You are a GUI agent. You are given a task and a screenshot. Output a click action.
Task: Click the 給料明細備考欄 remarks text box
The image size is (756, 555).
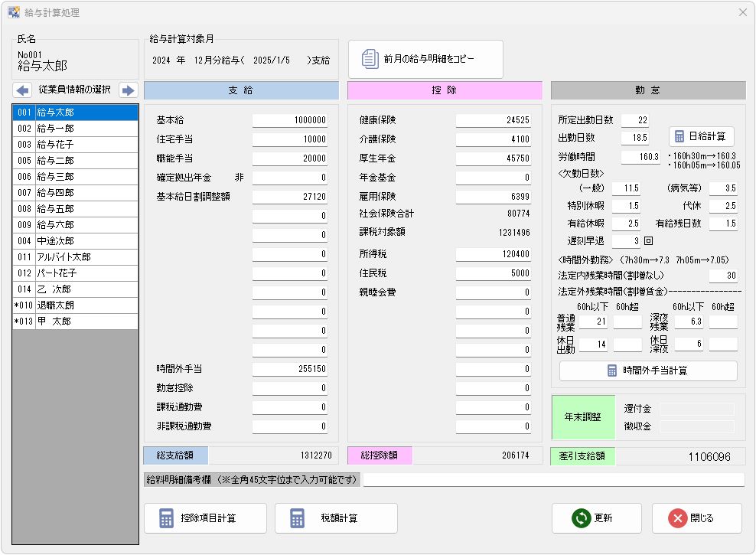(x=553, y=480)
